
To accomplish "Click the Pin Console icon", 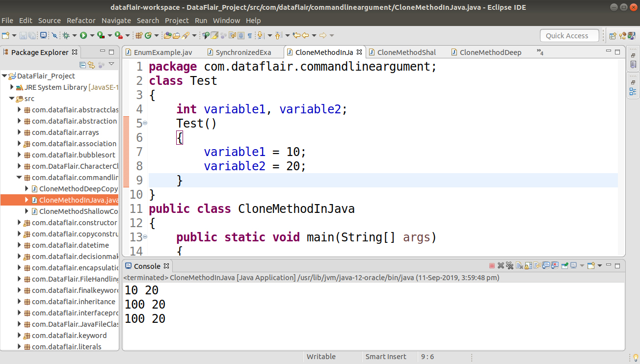I will tap(565, 265).
